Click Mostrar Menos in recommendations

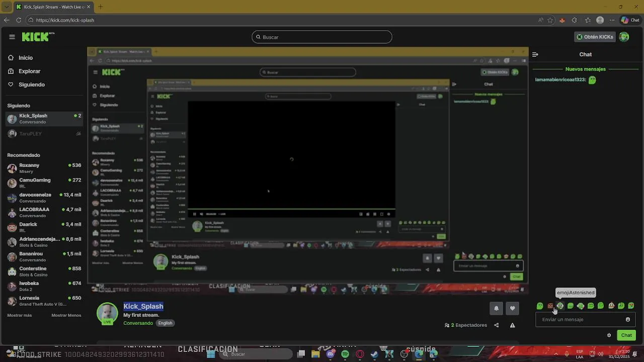click(66, 315)
